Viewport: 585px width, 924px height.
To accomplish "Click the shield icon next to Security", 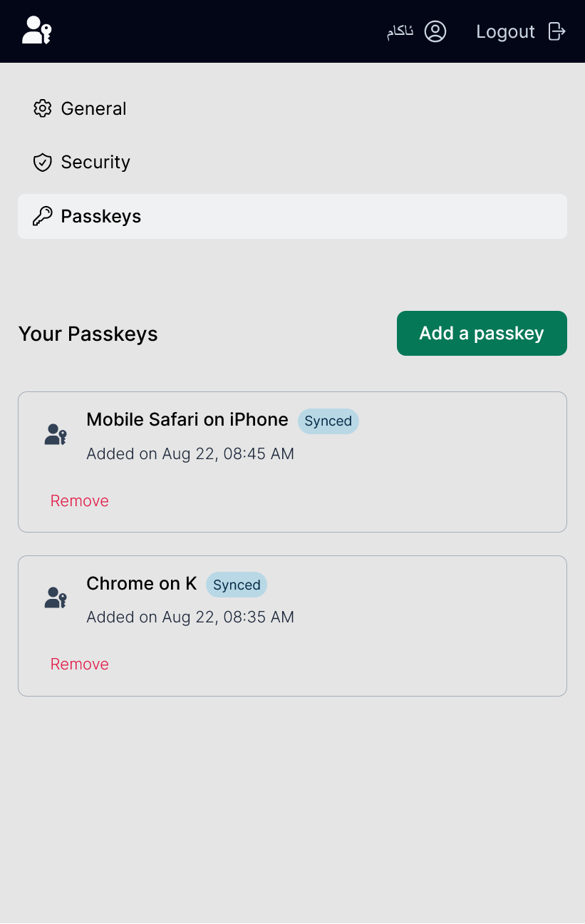I will pyautogui.click(x=43, y=162).
